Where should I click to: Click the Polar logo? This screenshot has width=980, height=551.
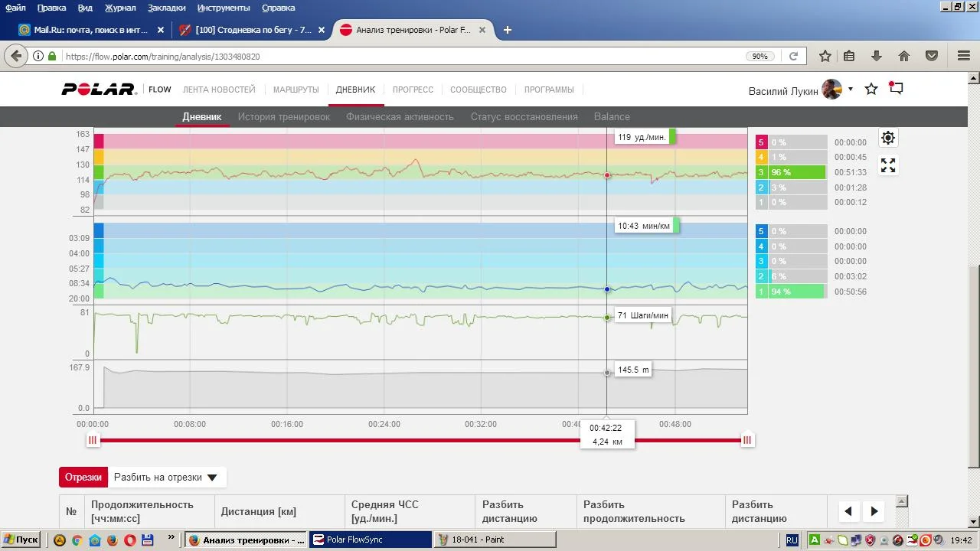tap(99, 90)
